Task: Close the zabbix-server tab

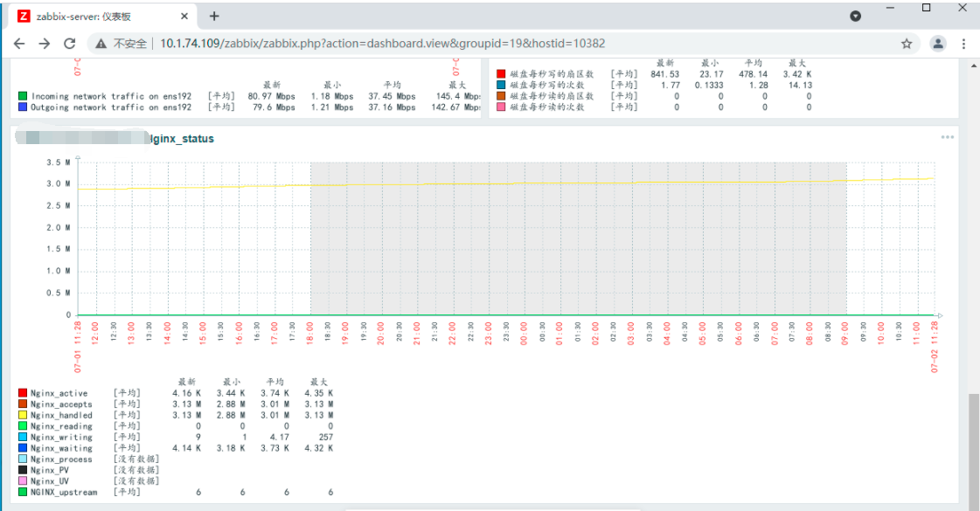Action: click(x=184, y=17)
